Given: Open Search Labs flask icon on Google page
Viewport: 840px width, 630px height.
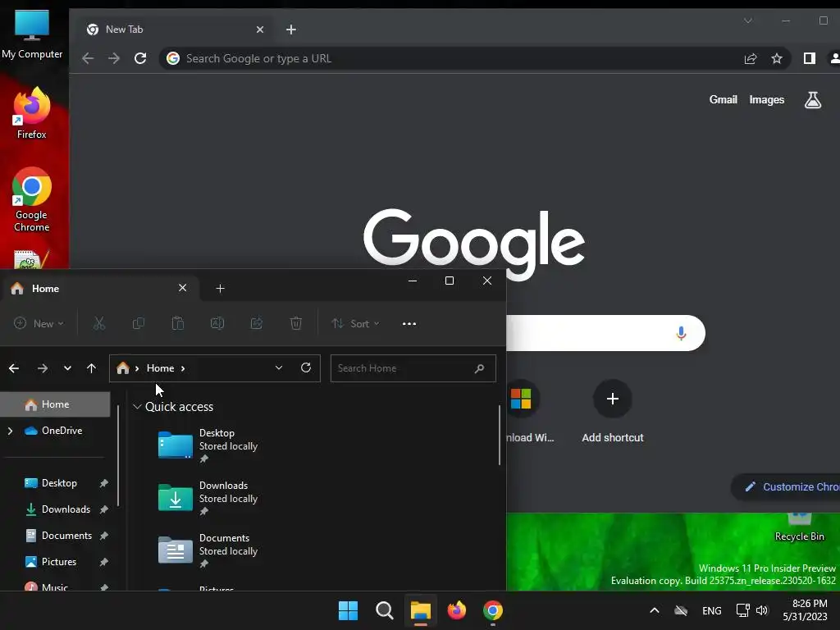Looking at the screenshot, I should tap(813, 99).
